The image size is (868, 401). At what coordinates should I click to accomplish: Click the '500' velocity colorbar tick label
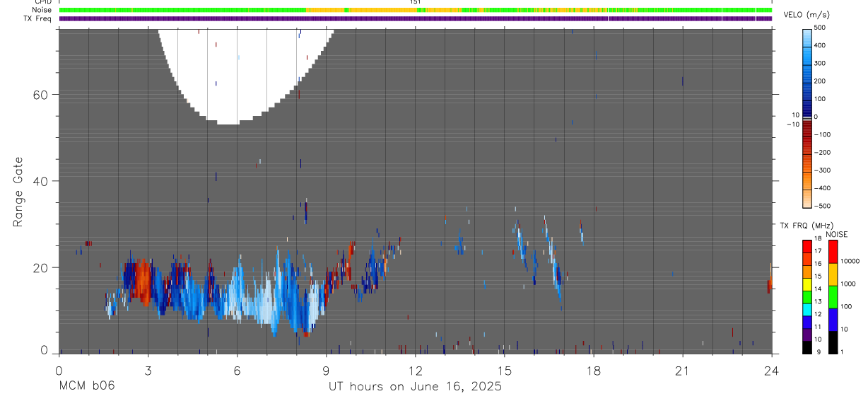pos(821,28)
